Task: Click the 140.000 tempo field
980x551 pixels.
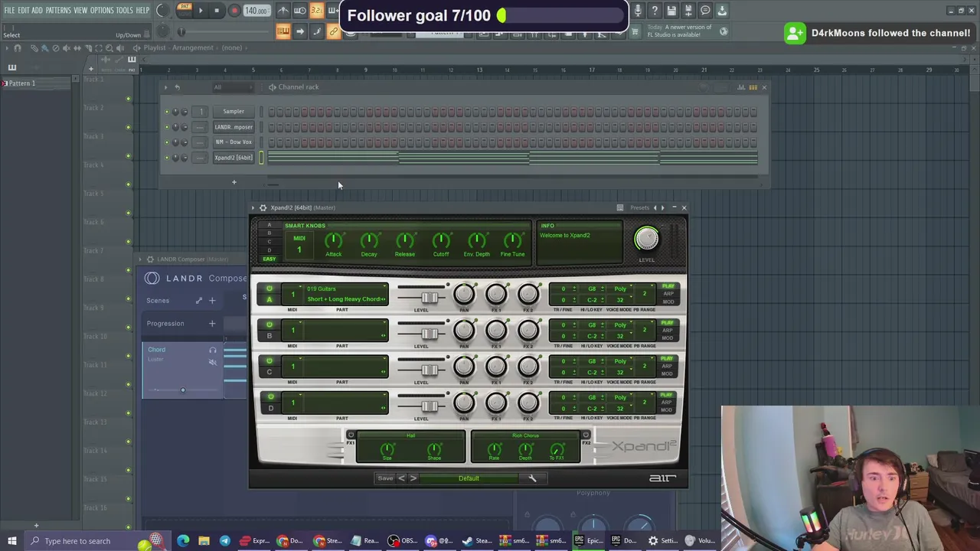Action: [256, 11]
